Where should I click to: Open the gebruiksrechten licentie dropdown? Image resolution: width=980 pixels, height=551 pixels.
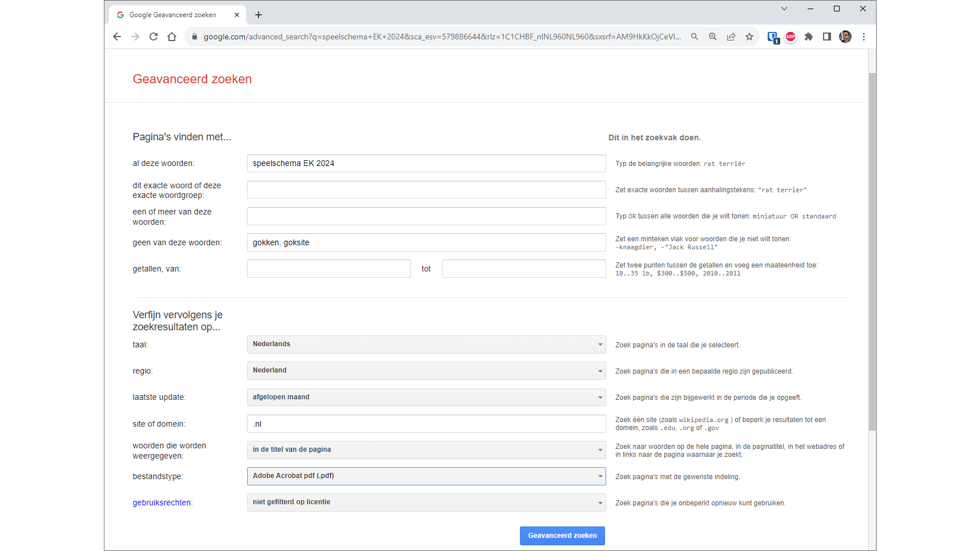[x=426, y=503]
